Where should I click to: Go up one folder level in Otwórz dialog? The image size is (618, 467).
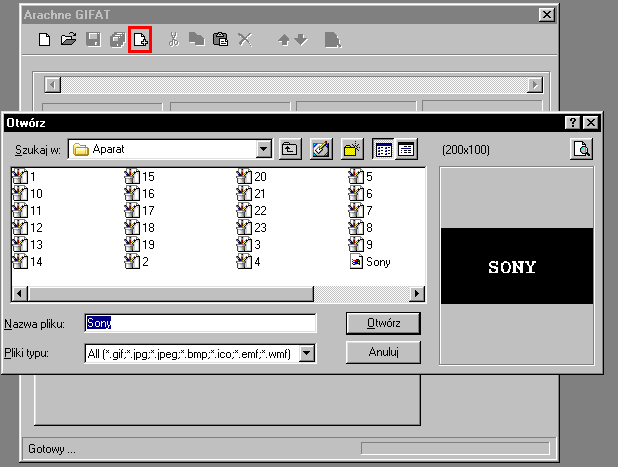[x=290, y=149]
